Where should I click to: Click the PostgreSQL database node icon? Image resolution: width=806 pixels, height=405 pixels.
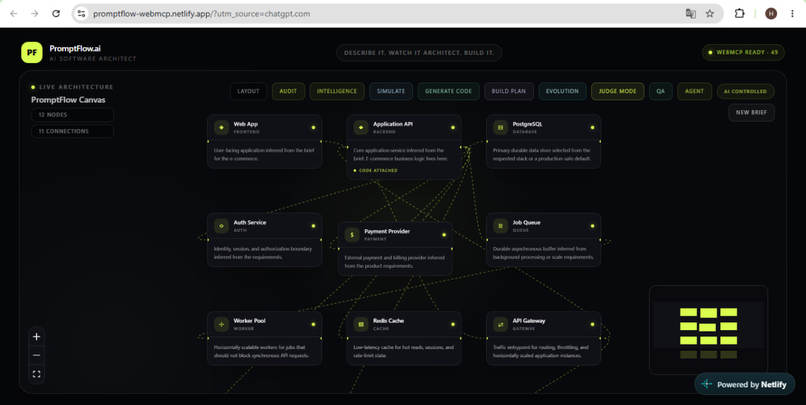coord(500,127)
